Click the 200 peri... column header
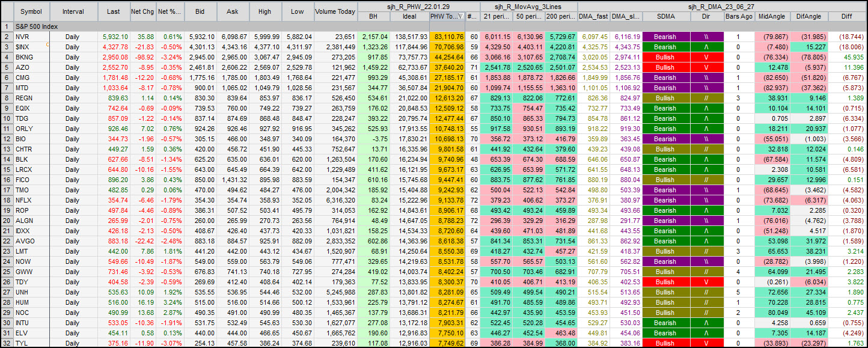 coord(561,17)
